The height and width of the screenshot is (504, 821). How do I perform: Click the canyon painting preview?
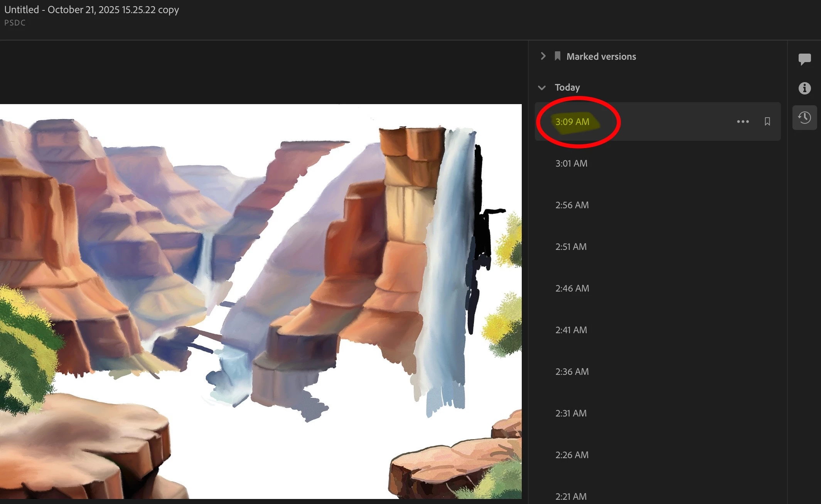click(x=261, y=301)
